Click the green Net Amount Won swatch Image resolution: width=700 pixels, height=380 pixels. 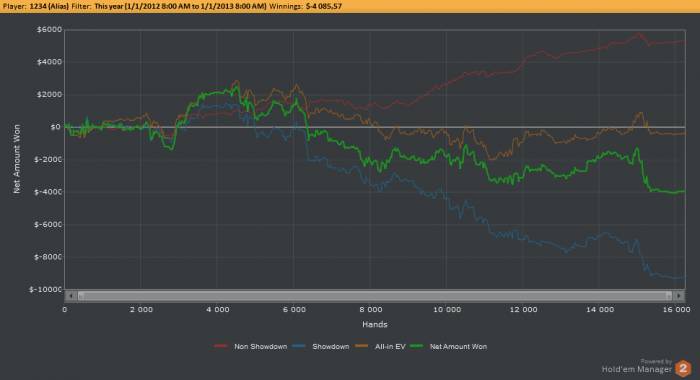[x=417, y=346]
